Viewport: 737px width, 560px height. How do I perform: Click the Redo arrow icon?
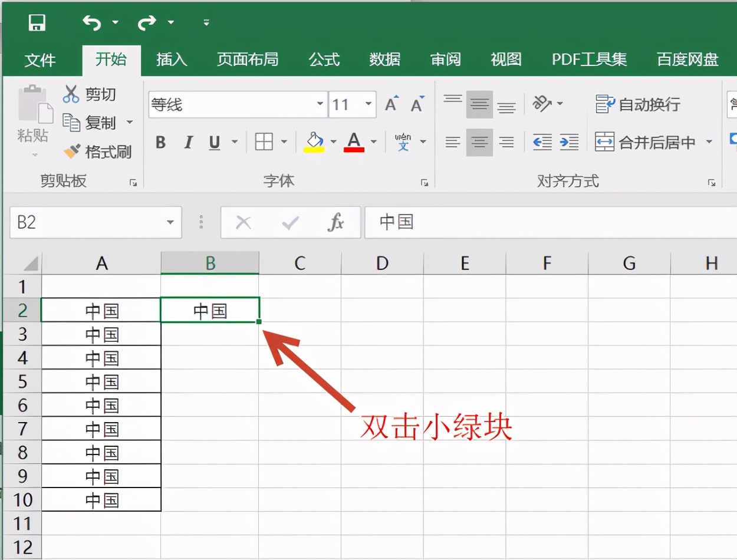pyautogui.click(x=147, y=22)
